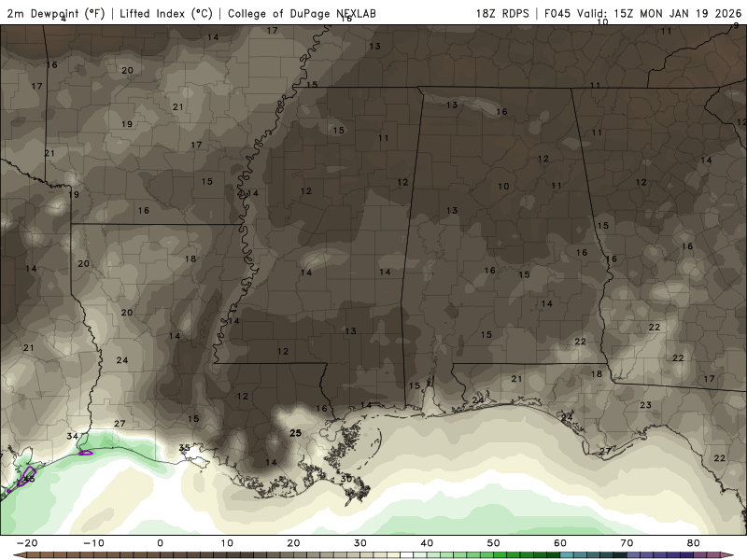Click the 30 value at the Mississippi delta
The height and width of the screenshot is (560, 747).
pos(346,479)
